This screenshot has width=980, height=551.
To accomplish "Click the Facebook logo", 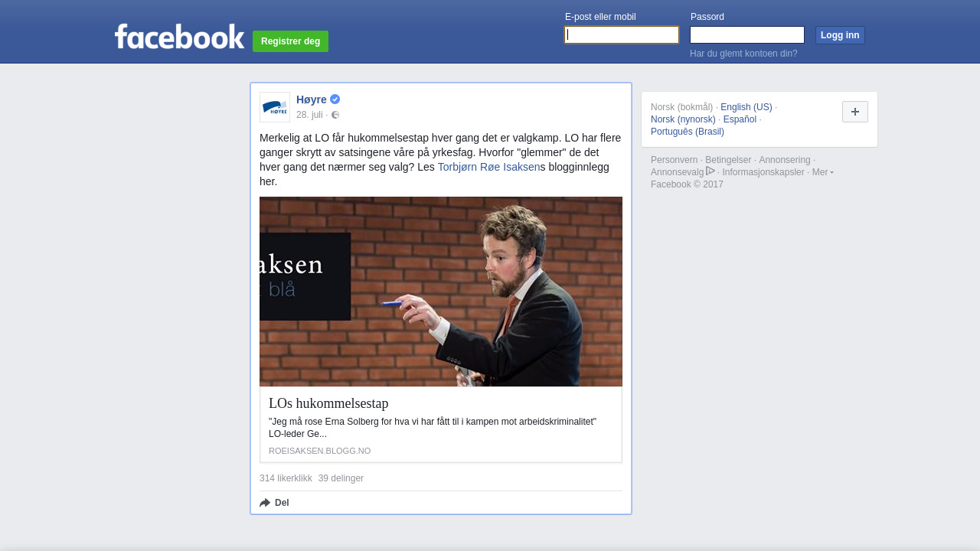I will tap(179, 36).
